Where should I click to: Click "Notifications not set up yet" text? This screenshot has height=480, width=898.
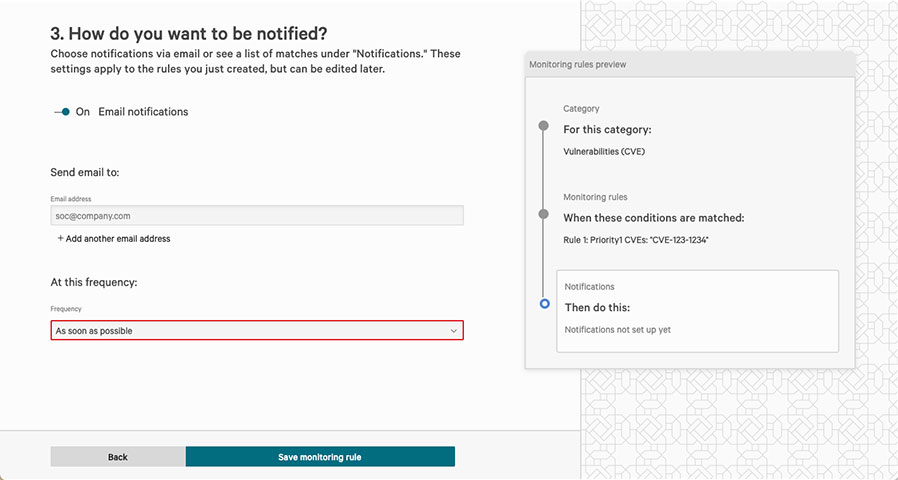617,330
